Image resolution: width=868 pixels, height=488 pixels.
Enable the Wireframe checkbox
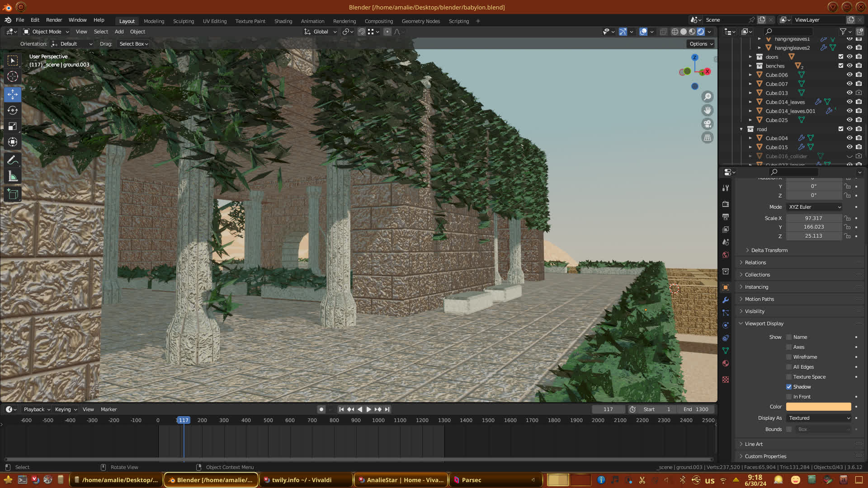tap(789, 357)
